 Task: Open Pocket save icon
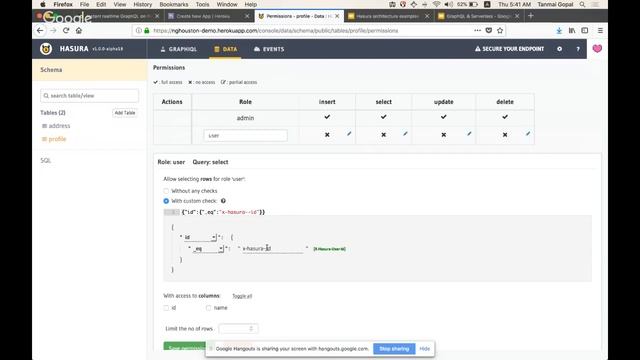(x=489, y=31)
